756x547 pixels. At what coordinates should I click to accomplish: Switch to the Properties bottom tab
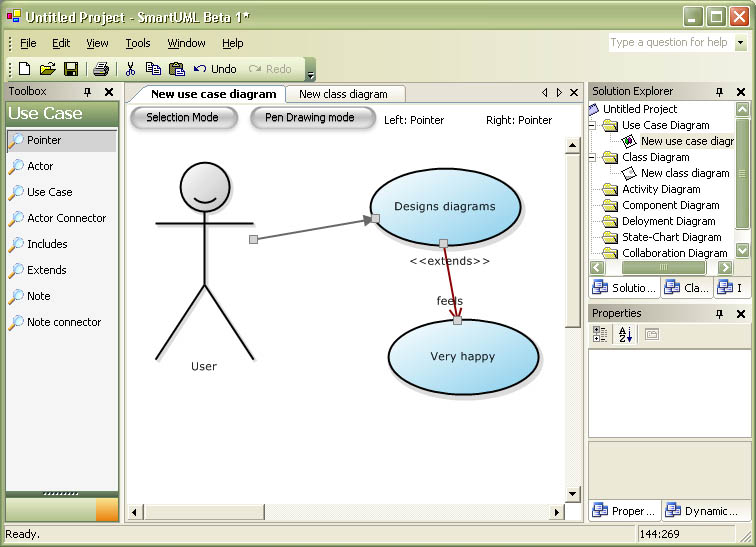tap(624, 511)
